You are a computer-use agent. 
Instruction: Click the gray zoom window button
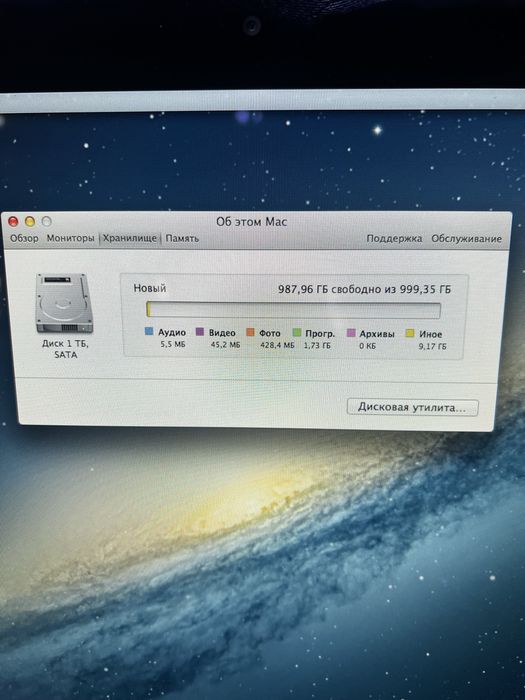click(x=46, y=221)
